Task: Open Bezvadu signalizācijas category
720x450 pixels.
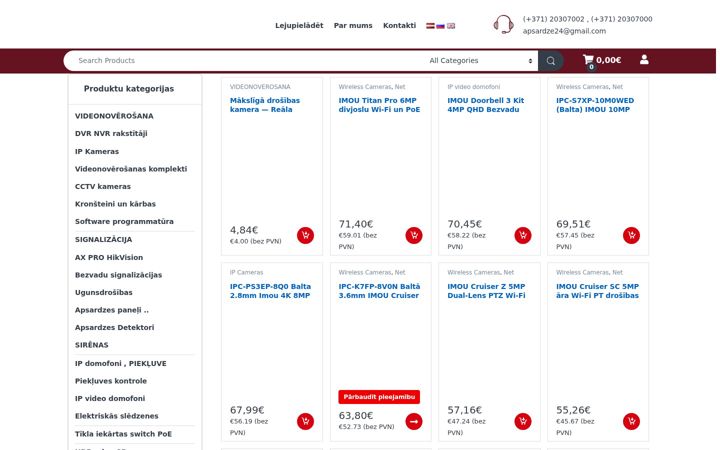Action: click(118, 275)
